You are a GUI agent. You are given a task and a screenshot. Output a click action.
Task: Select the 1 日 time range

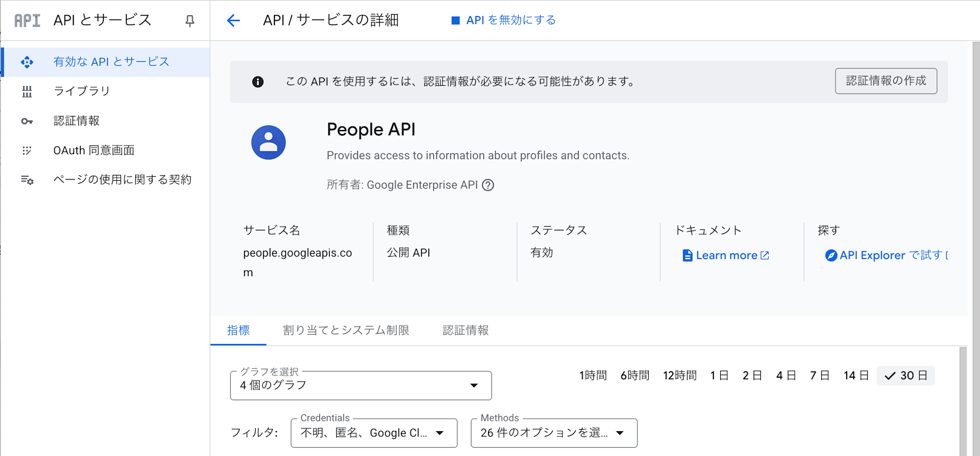(x=719, y=376)
